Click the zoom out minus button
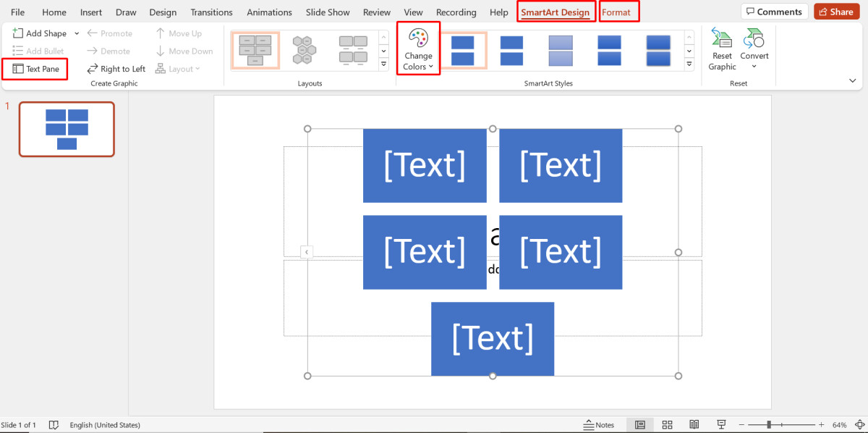Viewport: 868px width, 433px height. 742,425
